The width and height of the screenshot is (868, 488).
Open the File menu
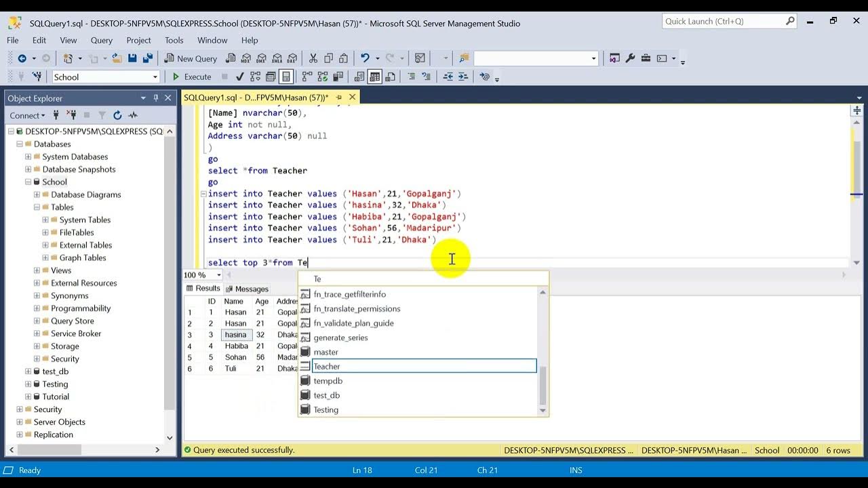tap(13, 40)
